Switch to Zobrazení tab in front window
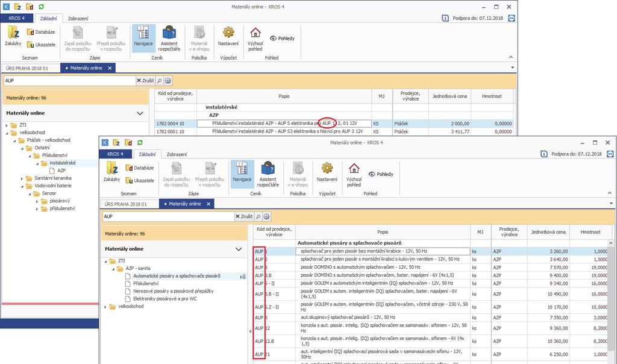617x364 pixels. click(177, 154)
